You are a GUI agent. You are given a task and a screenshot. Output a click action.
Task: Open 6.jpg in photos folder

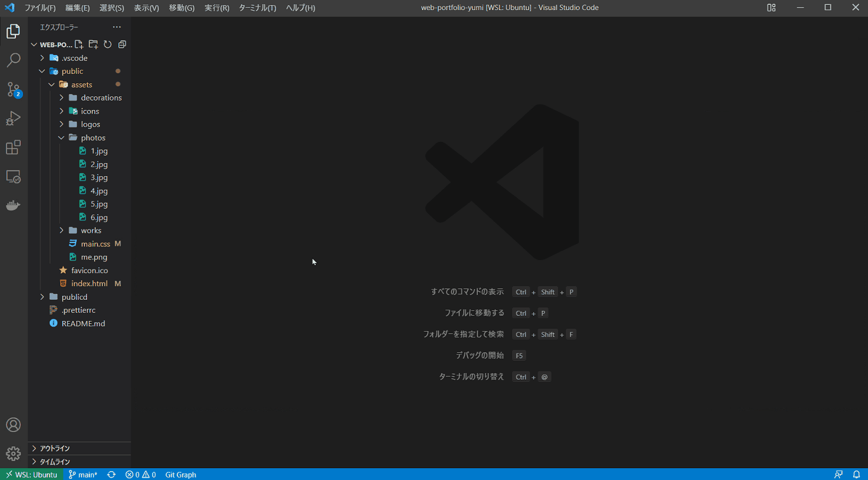pyautogui.click(x=79, y=218)
